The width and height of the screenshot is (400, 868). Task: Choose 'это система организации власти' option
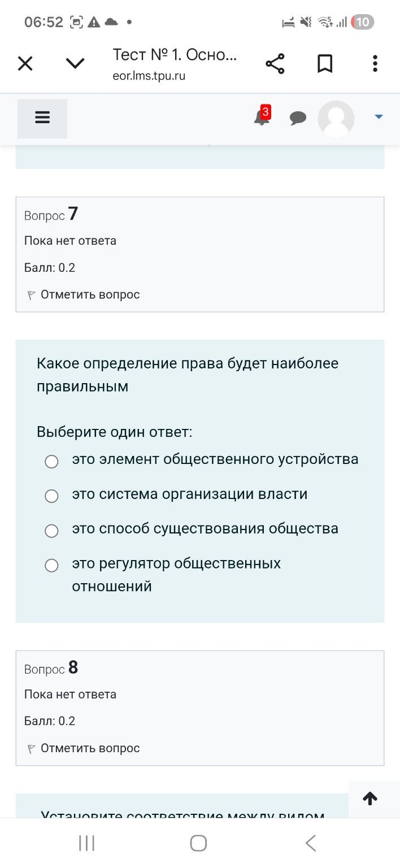51,496
